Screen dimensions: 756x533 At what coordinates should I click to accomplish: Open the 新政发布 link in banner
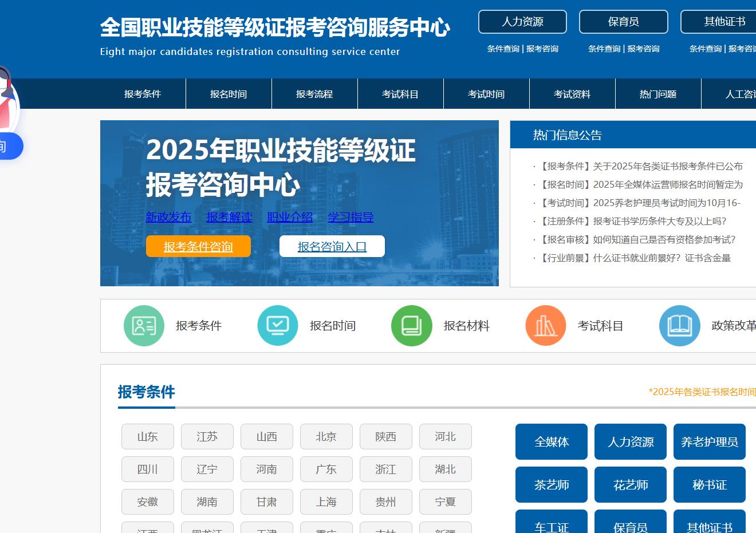(168, 217)
